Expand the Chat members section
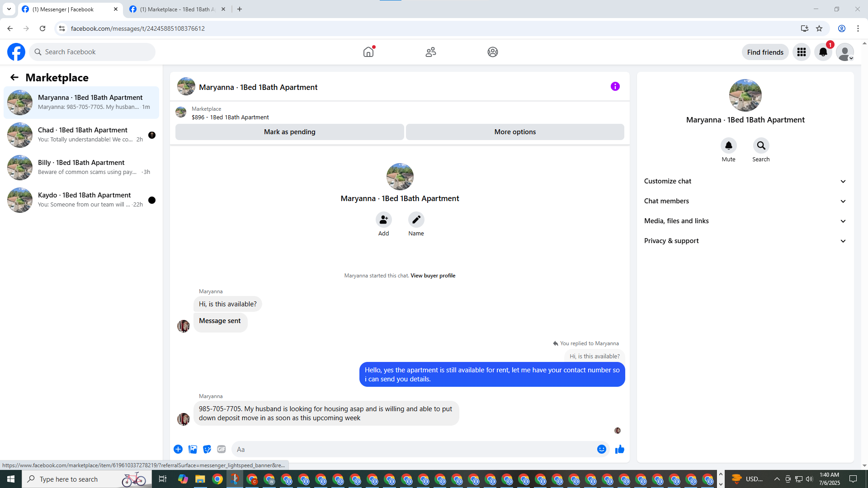The height and width of the screenshot is (488, 868). click(745, 201)
